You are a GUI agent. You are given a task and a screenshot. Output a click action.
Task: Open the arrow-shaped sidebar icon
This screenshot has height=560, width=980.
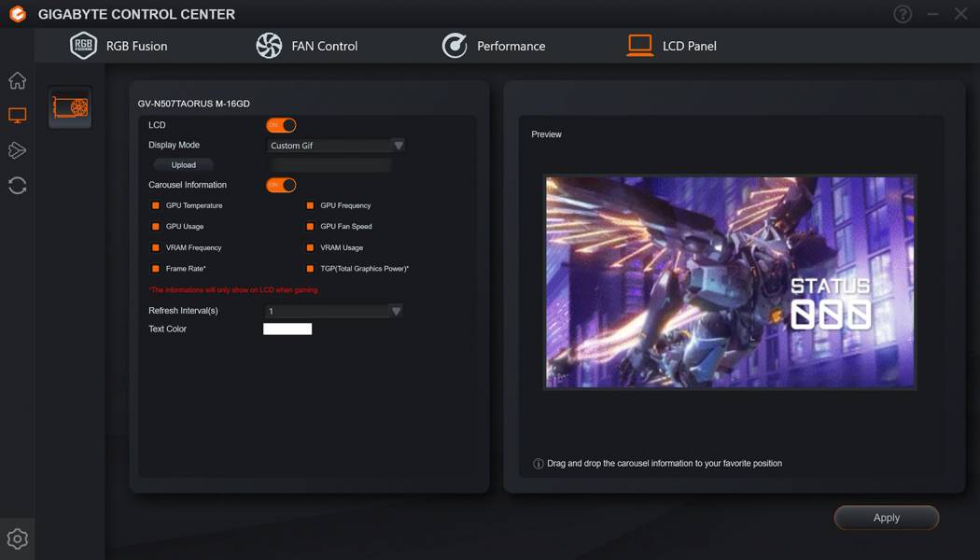point(18,150)
